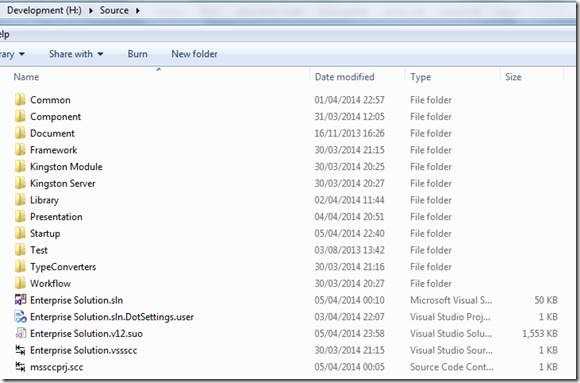
Task: Sort by Name column header
Action: coord(26,77)
